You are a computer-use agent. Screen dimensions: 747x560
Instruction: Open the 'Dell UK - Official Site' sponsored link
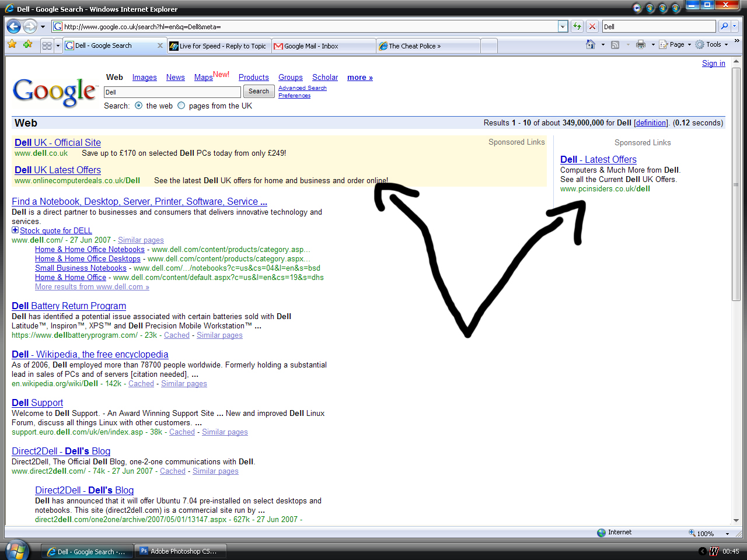58,143
